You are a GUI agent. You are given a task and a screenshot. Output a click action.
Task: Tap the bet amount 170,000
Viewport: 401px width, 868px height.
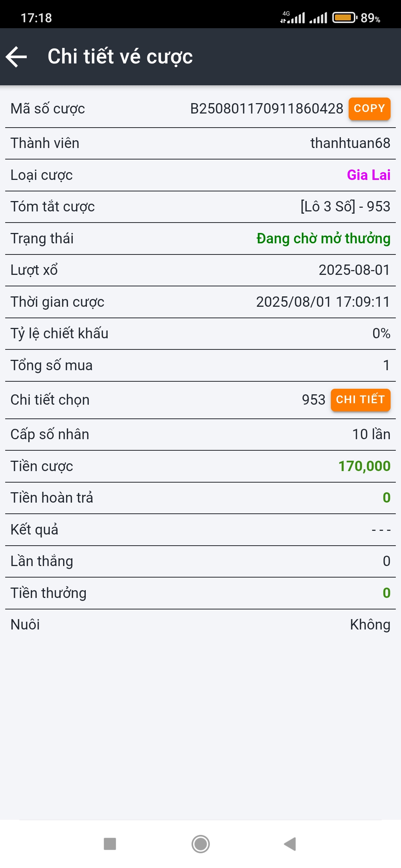pyautogui.click(x=364, y=466)
